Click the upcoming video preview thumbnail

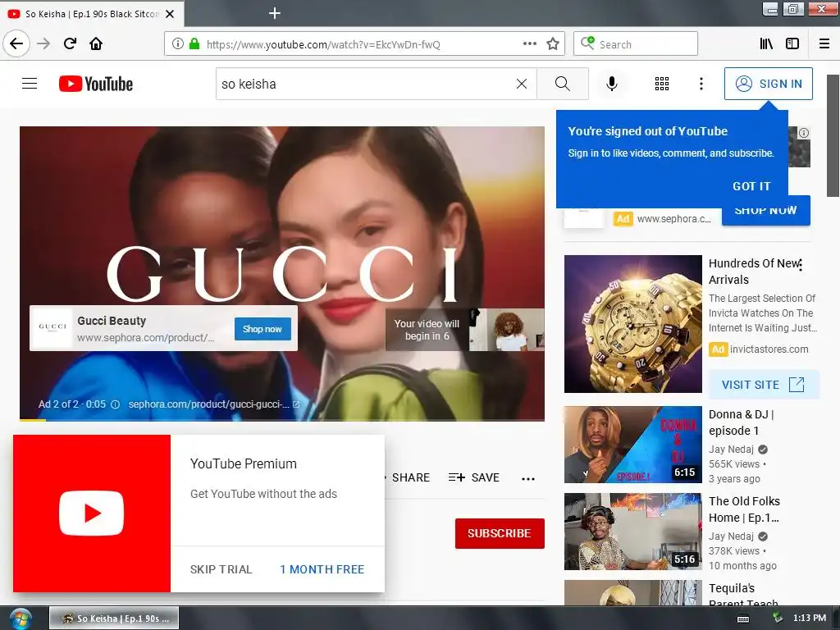tap(506, 330)
